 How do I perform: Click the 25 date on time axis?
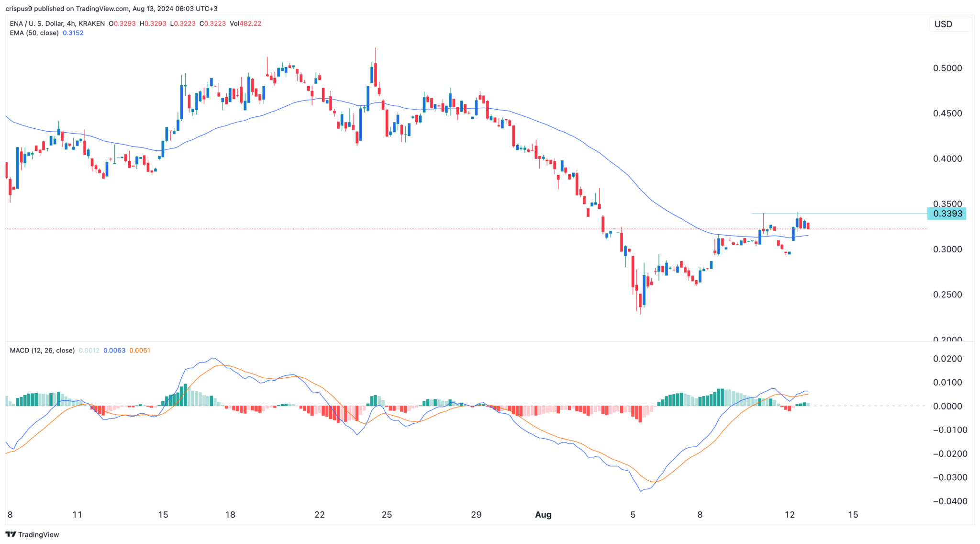tap(387, 515)
